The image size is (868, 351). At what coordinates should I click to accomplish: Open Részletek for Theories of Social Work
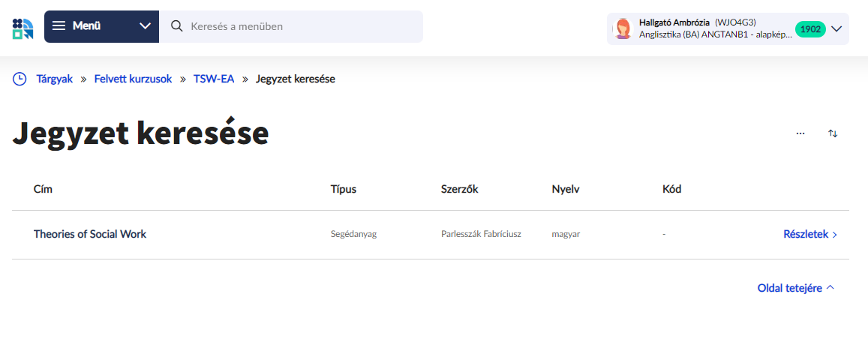(809, 234)
